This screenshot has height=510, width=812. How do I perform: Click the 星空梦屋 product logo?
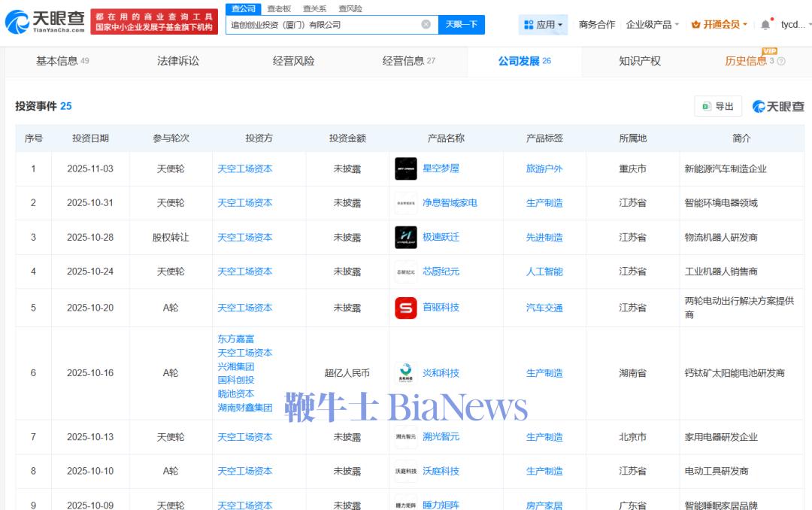coord(406,168)
